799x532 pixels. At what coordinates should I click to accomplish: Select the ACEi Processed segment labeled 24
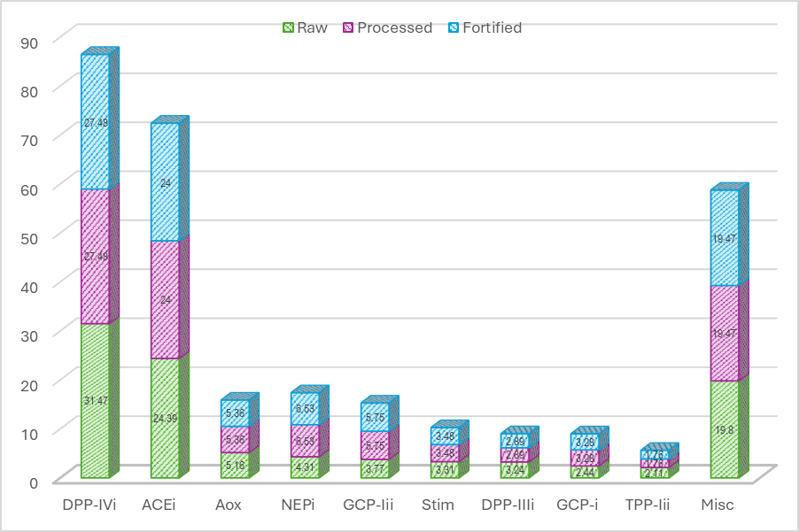click(165, 299)
